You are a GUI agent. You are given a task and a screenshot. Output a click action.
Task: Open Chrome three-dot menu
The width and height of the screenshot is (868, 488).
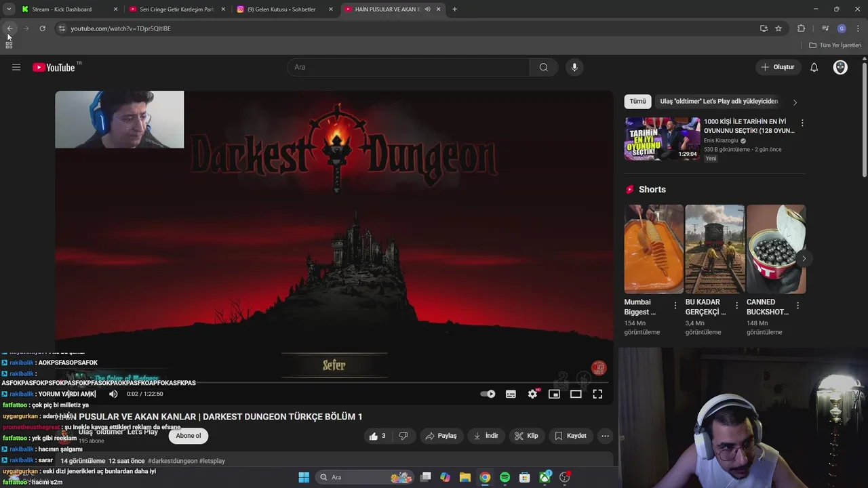[x=859, y=28]
